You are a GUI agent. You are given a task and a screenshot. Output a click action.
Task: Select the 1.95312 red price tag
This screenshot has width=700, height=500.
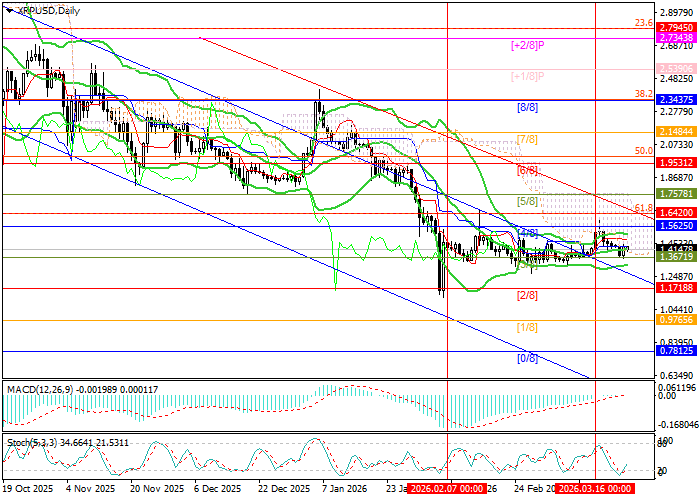coord(676,158)
